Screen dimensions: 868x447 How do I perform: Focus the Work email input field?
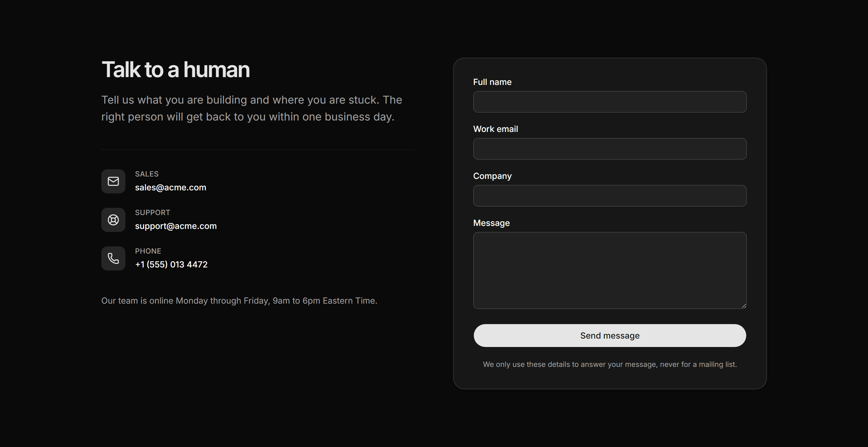point(610,148)
